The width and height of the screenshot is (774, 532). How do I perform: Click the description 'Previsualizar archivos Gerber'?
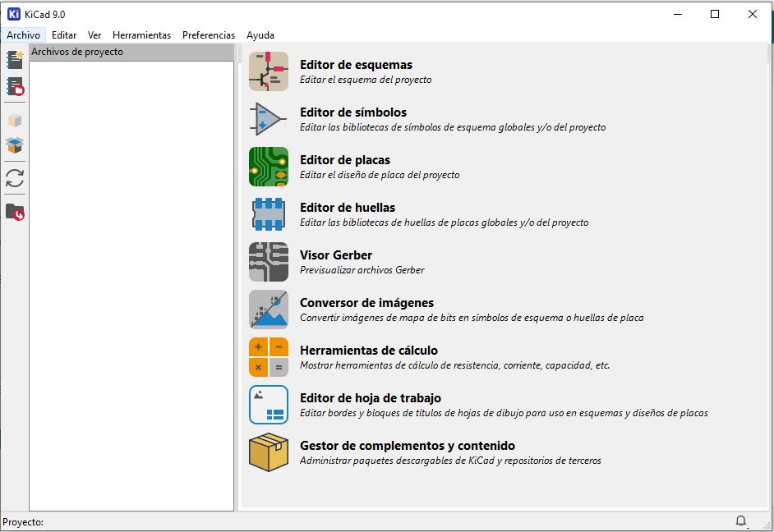(x=362, y=270)
